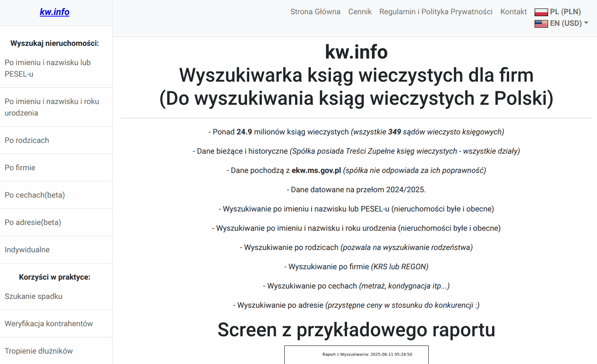
Task: Click the US flag icon
Action: click(541, 24)
